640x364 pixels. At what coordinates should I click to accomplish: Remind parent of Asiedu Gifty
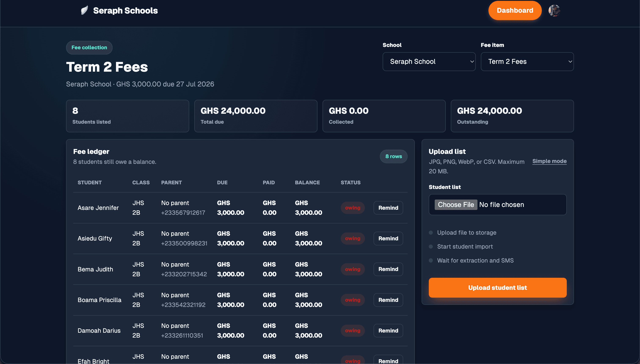click(x=388, y=238)
